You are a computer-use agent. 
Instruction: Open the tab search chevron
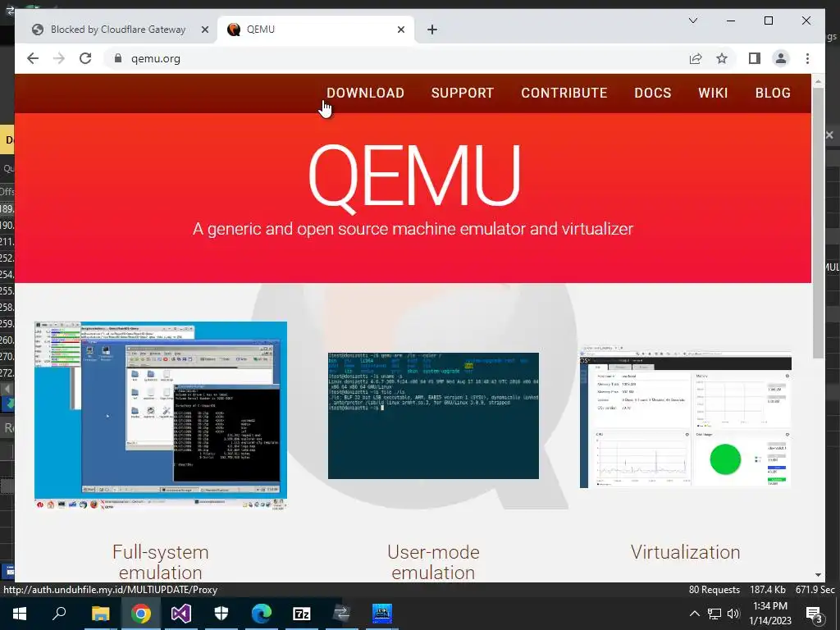(692, 21)
